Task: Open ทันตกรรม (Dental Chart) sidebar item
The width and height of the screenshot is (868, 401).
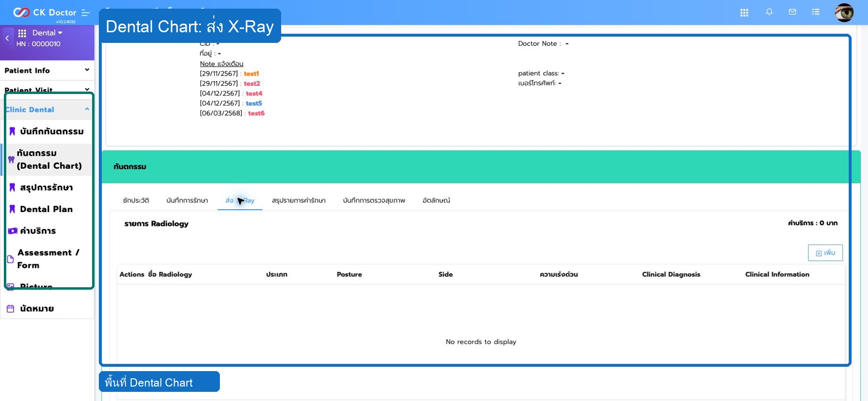Action: [x=47, y=160]
